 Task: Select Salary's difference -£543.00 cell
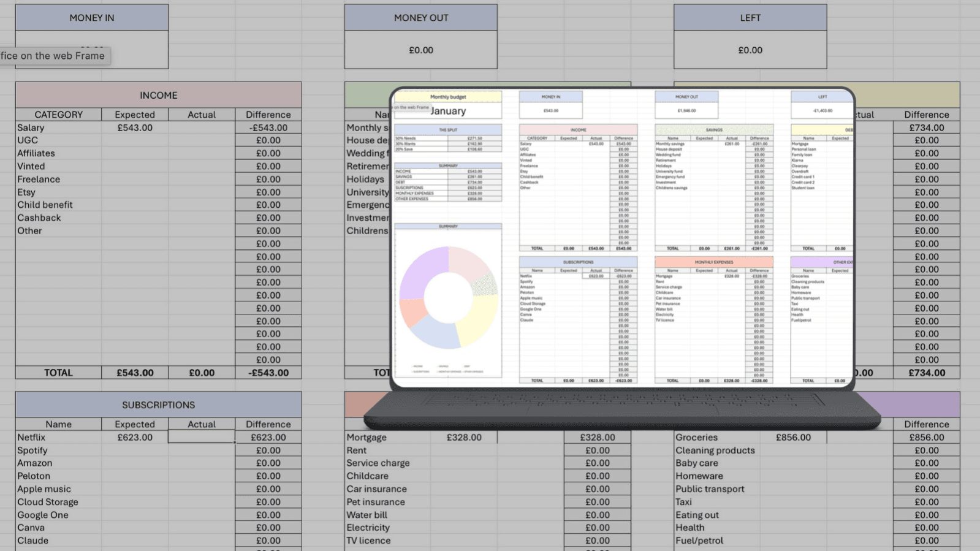pos(268,127)
